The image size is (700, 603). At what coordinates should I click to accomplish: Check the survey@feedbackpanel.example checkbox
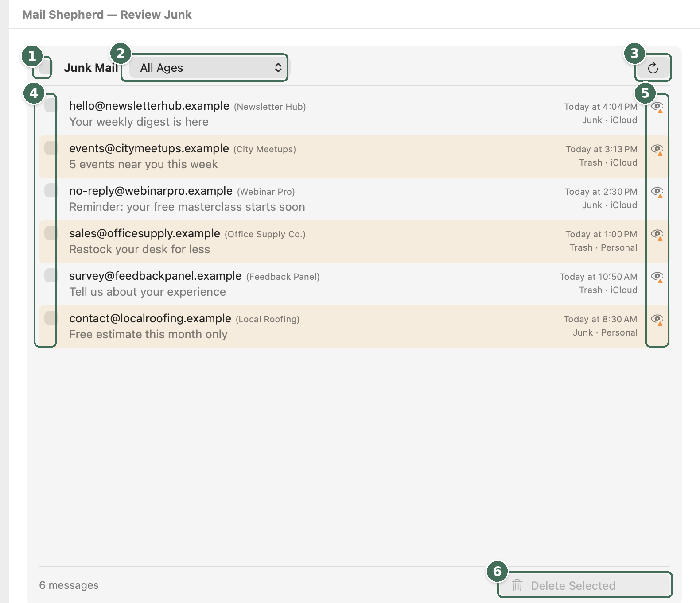(x=51, y=275)
